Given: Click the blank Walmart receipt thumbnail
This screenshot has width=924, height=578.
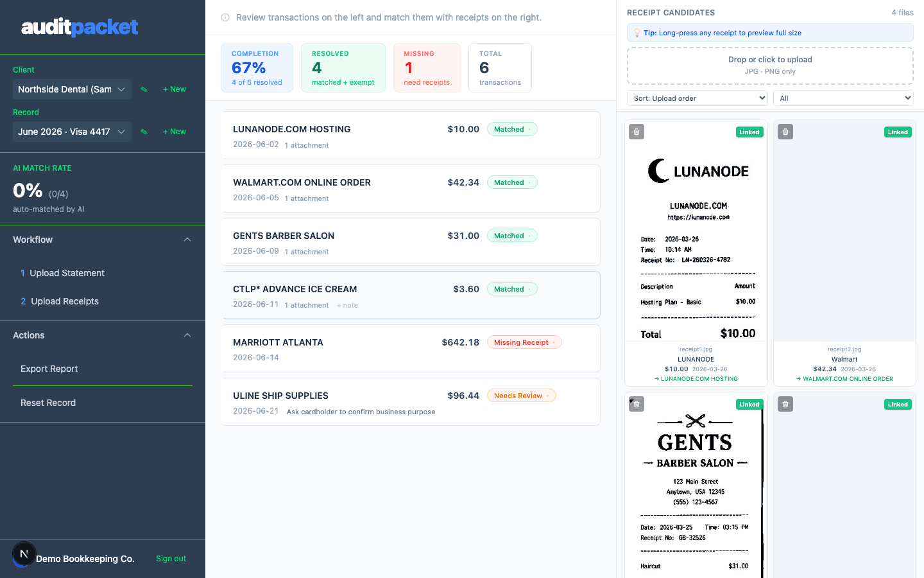Looking at the screenshot, I should click(844, 231).
